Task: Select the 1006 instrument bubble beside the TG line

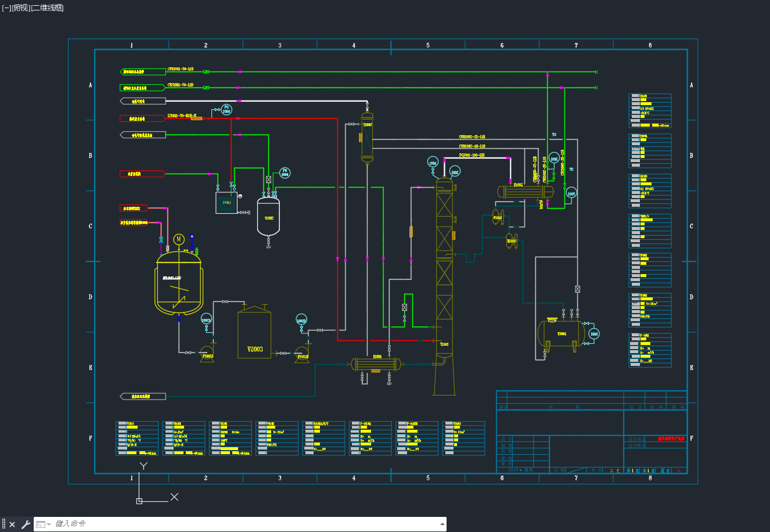Action: (554, 158)
